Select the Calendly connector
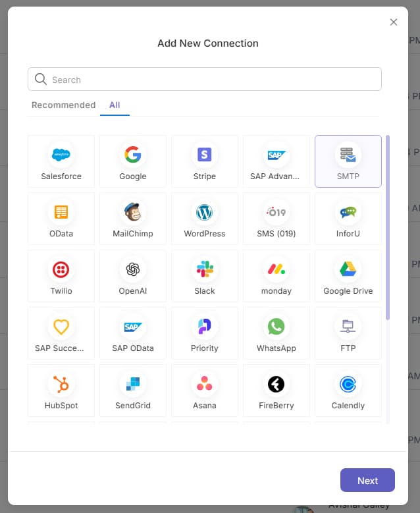Image resolution: width=420 pixels, height=513 pixels. [x=348, y=391]
